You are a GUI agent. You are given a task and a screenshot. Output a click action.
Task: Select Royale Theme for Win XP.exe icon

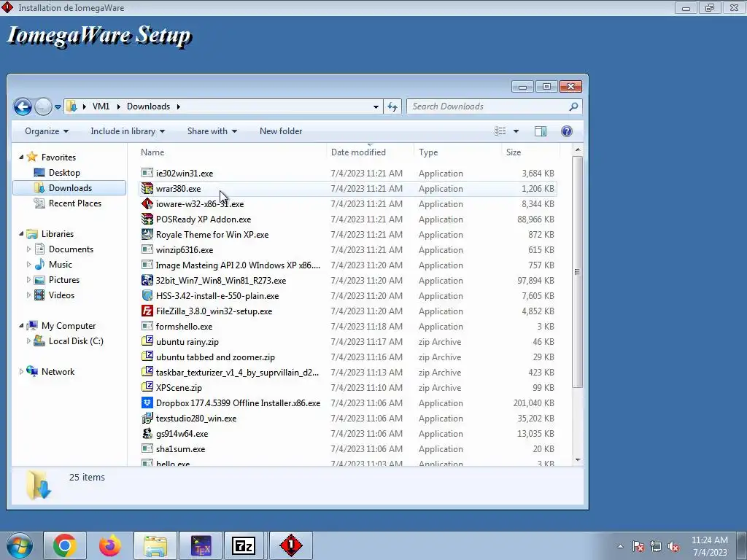[x=147, y=234]
